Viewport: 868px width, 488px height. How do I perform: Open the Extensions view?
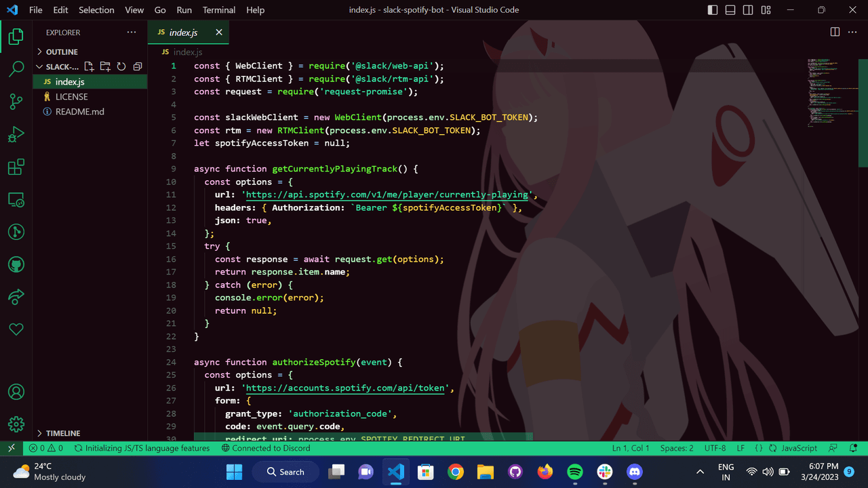16,167
